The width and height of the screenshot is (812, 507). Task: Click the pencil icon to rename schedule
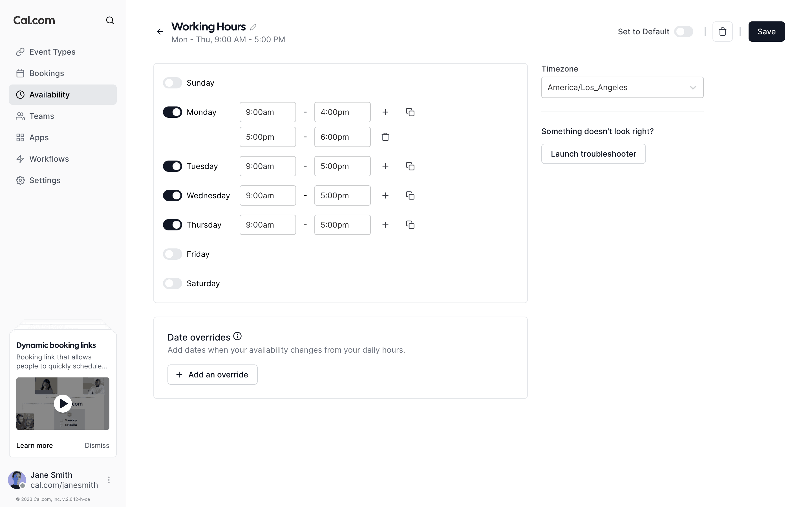pos(253,27)
